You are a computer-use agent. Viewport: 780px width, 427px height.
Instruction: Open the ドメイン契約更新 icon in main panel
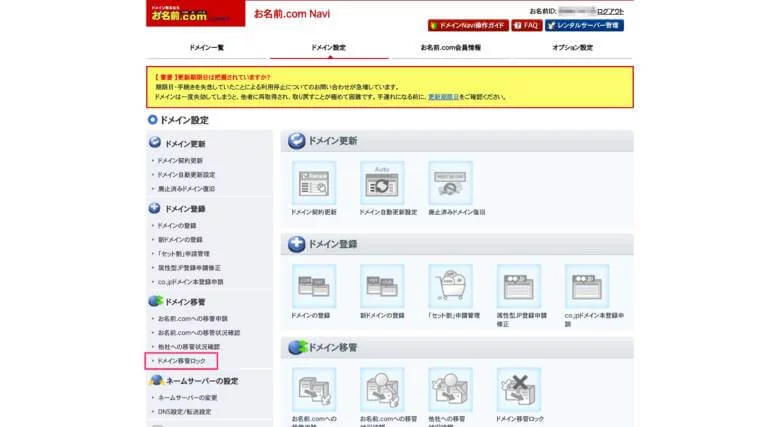tap(314, 183)
